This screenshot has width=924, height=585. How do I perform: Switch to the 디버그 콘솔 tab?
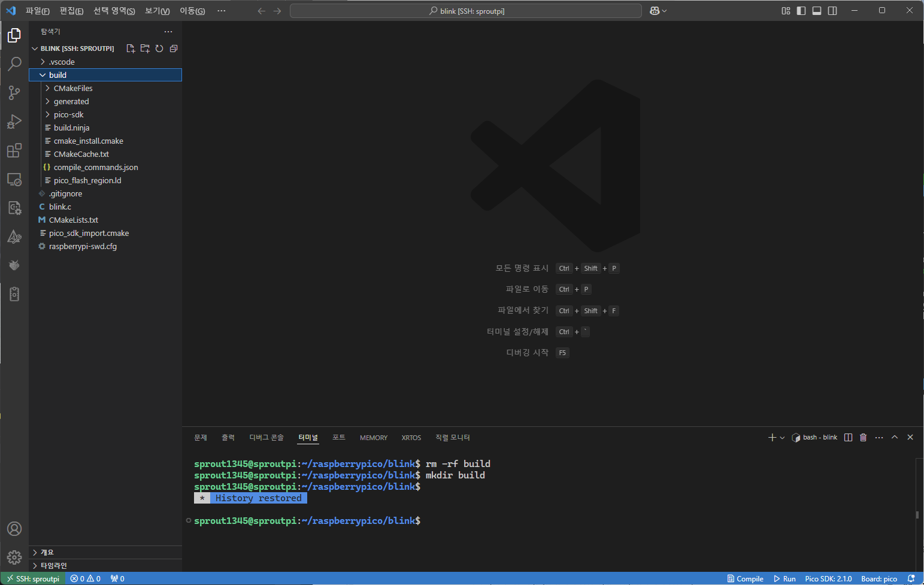coord(266,438)
